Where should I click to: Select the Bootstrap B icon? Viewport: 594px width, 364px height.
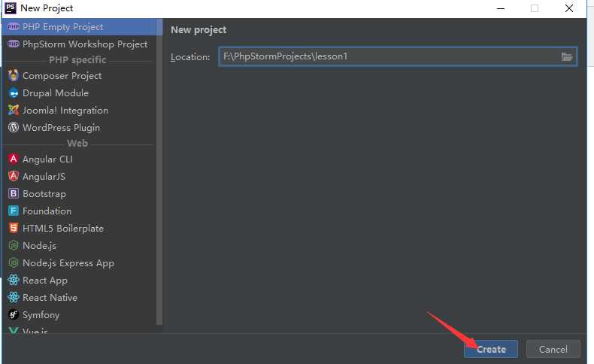pos(14,193)
